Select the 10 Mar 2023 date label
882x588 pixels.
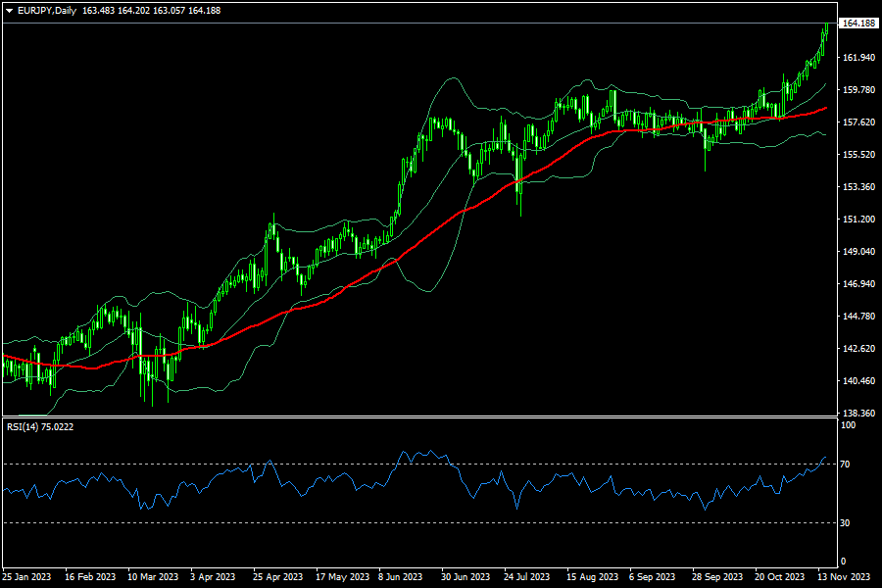click(153, 577)
